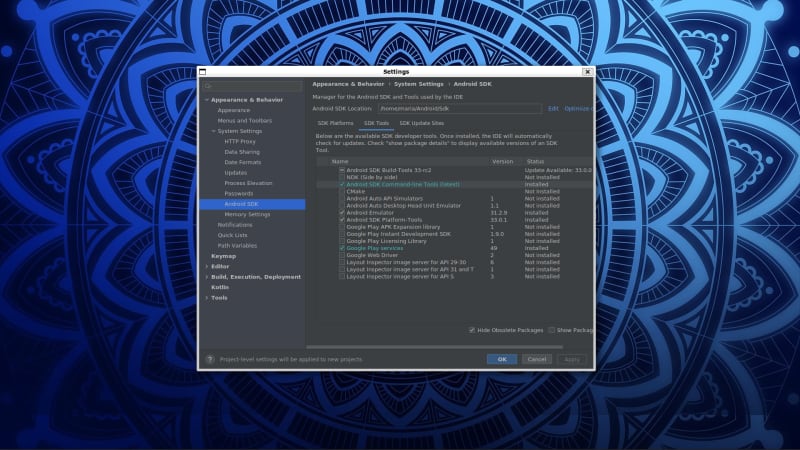Open Menus and Toolbars settings
800x450 pixels.
tap(244, 121)
